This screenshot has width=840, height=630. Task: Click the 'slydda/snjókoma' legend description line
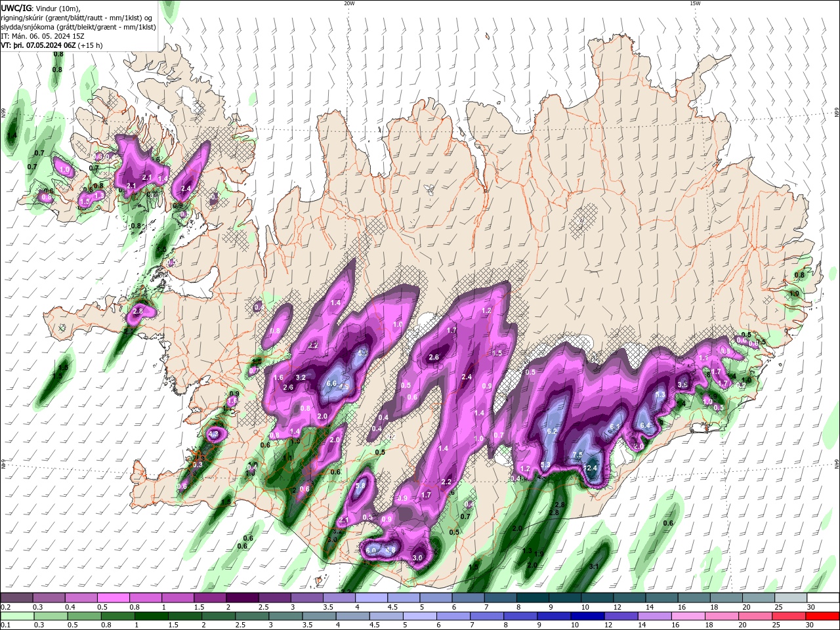tap(78, 27)
